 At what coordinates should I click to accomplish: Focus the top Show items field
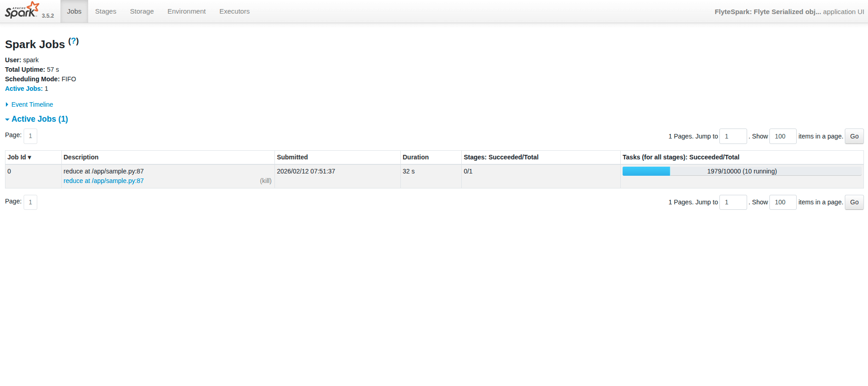pyautogui.click(x=783, y=136)
